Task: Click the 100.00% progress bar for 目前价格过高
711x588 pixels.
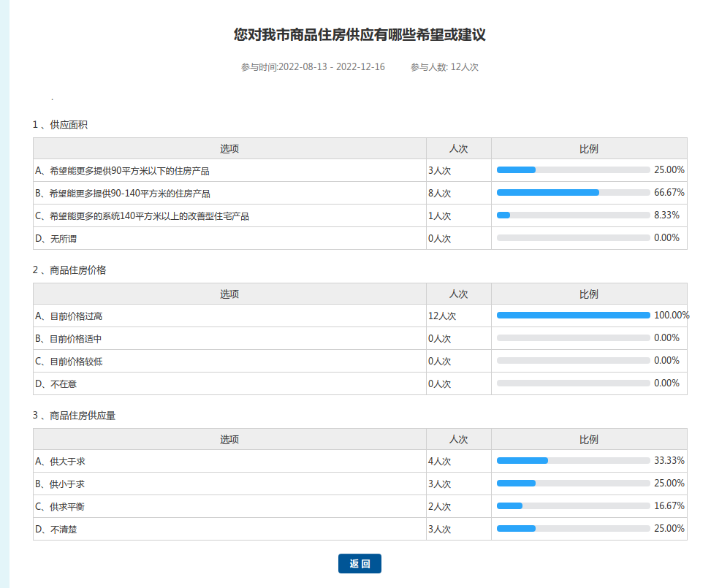Action: (x=573, y=316)
